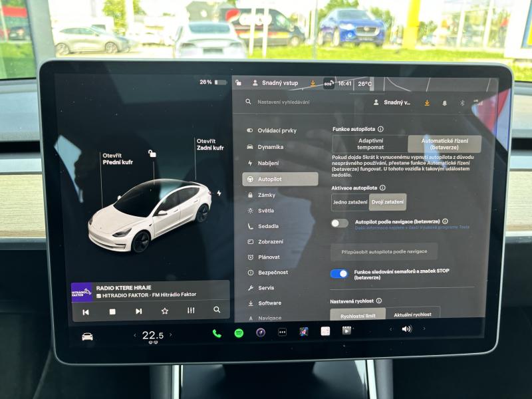
Task: Mark station as favorite with the star icon
Action: [165, 311]
